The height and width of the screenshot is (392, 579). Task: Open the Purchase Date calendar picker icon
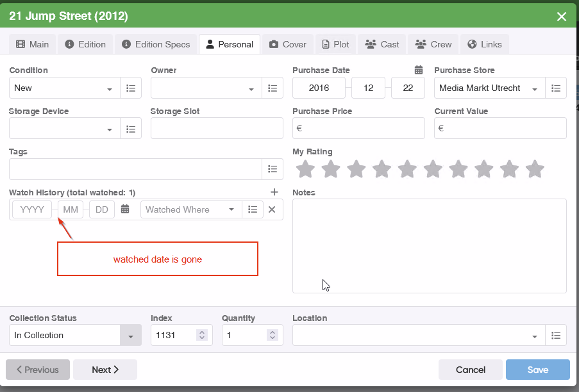pos(419,70)
